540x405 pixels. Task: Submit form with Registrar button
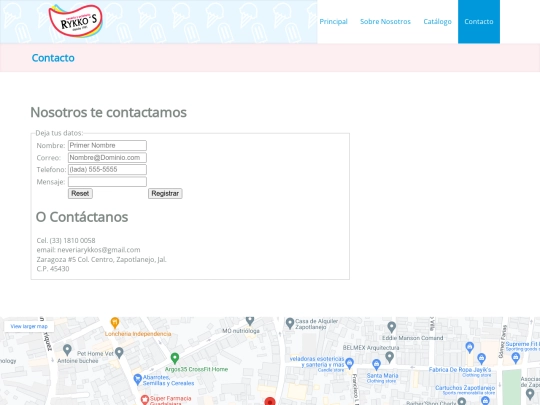tap(165, 194)
